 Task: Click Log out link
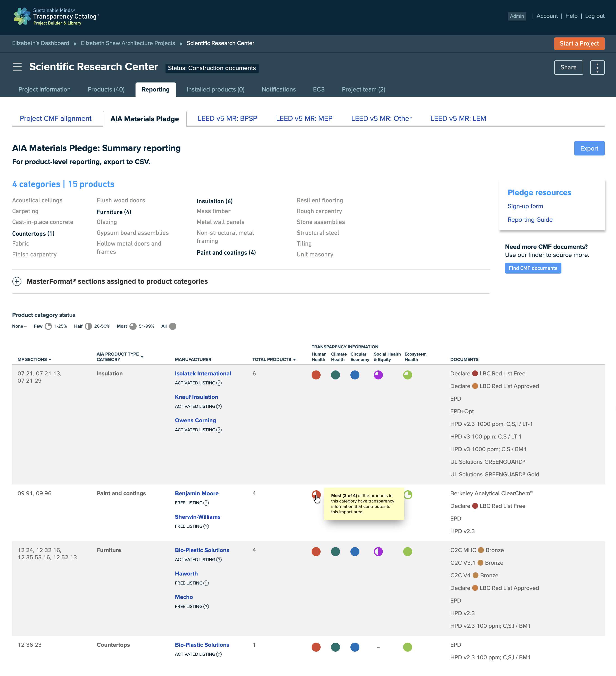595,16
